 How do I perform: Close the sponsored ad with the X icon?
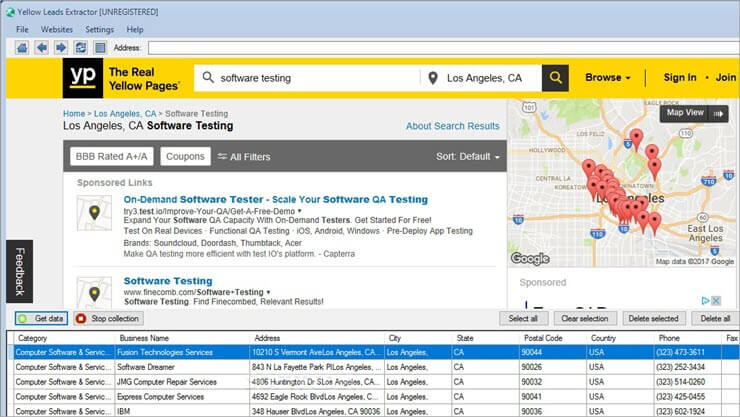pyautogui.click(x=716, y=300)
